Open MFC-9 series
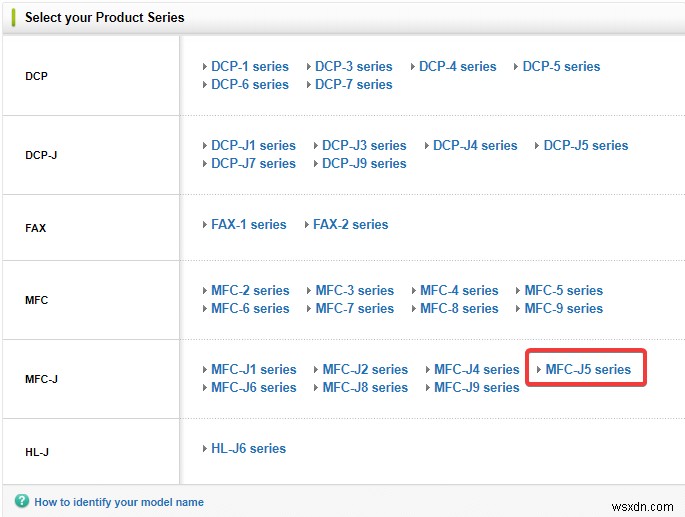 tap(563, 308)
